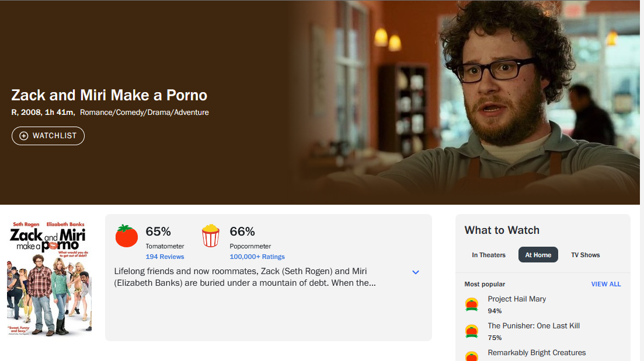Screen dimensions: 644x361
Task: Expand the movie synopsis chevron
Action: [x=416, y=272]
